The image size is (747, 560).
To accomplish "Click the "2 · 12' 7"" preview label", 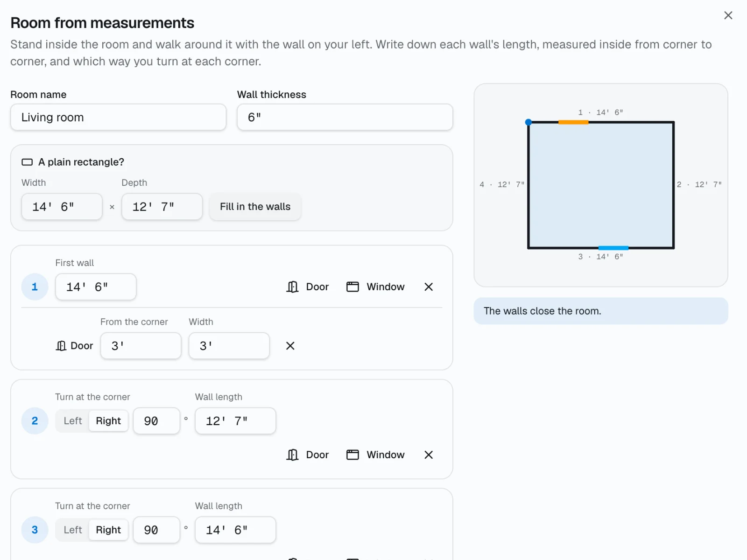I will point(699,184).
